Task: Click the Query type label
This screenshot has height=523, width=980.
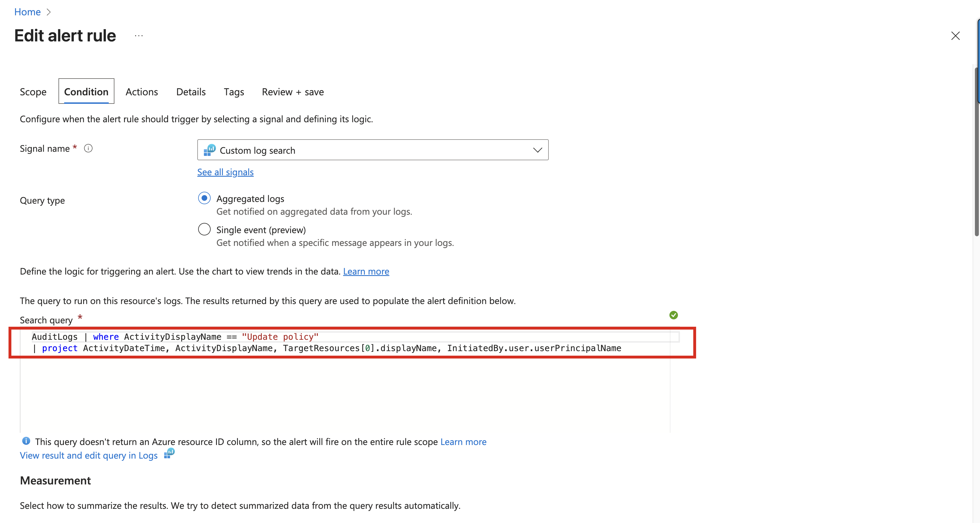Action: [42, 200]
